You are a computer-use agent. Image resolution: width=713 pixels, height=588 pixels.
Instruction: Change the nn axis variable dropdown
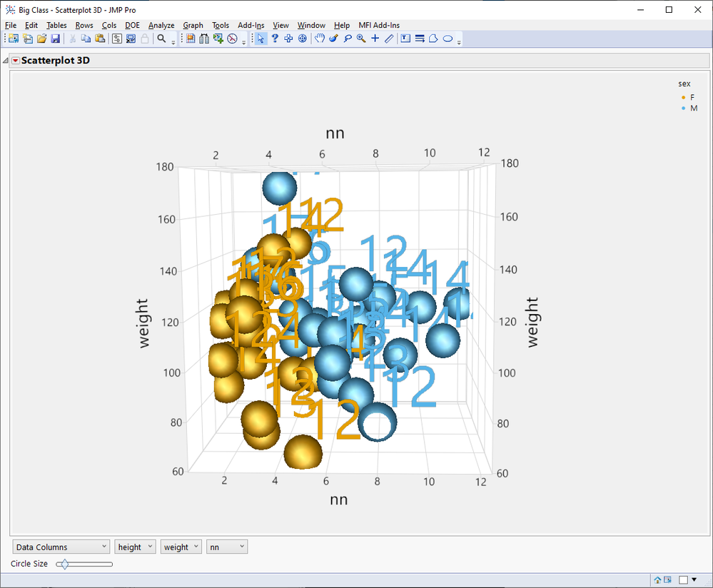[226, 547]
